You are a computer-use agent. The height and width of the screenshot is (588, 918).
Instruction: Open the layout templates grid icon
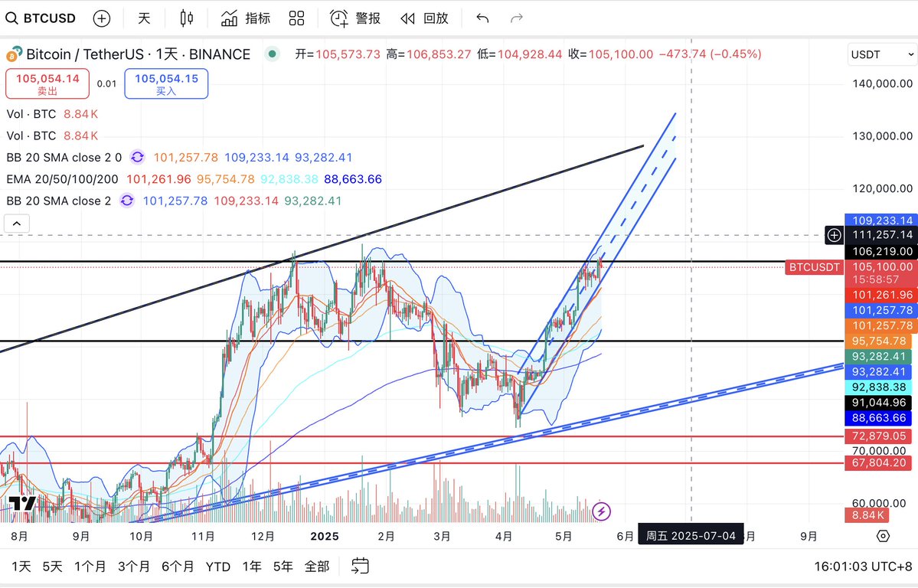297,18
